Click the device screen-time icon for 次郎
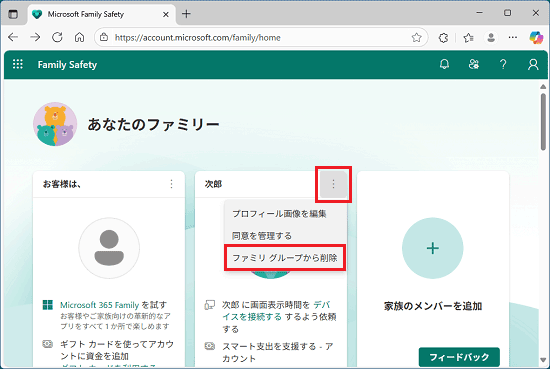The image size is (550, 369). click(210, 305)
